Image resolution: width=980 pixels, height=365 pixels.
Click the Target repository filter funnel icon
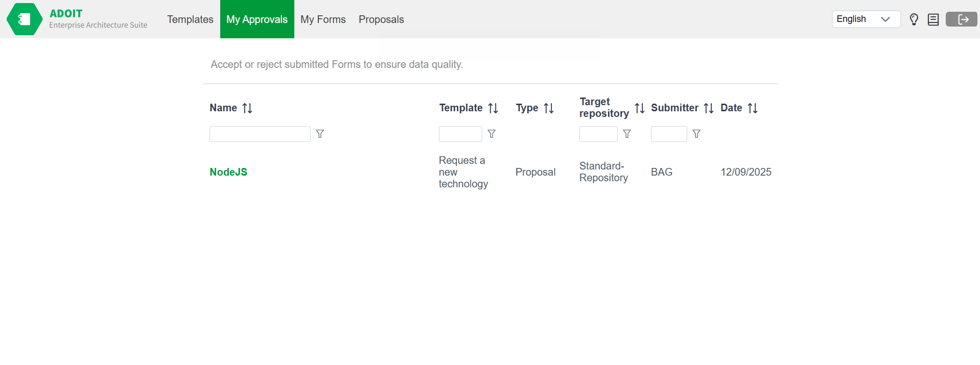tap(626, 134)
